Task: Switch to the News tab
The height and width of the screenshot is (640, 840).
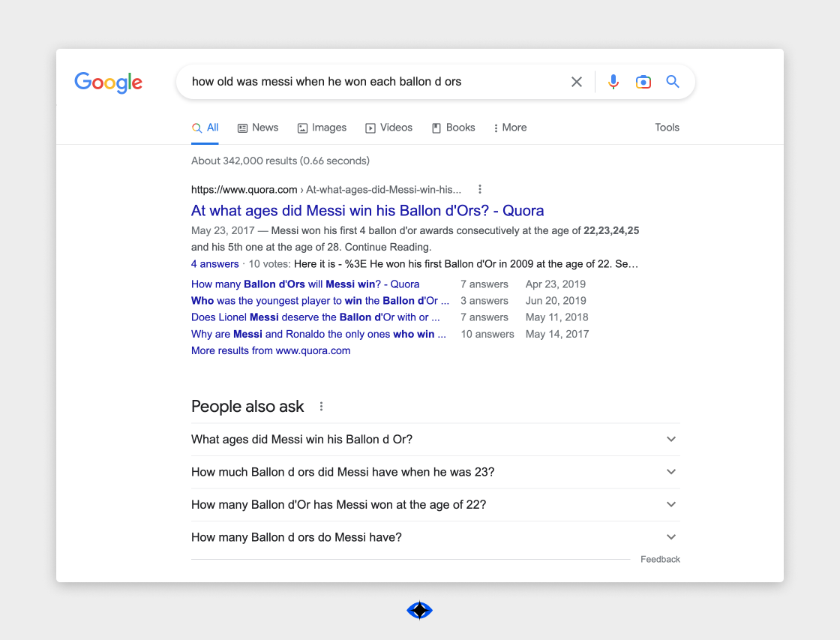Action: tap(258, 128)
